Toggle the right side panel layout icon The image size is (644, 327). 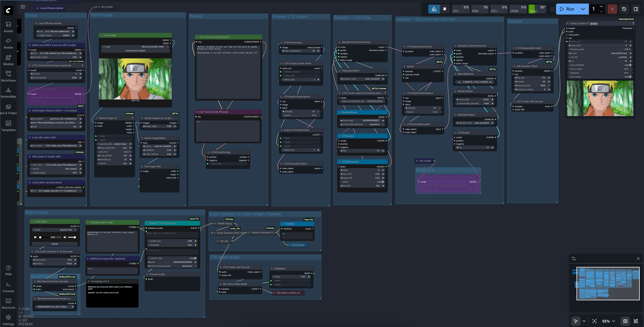pos(636,9)
